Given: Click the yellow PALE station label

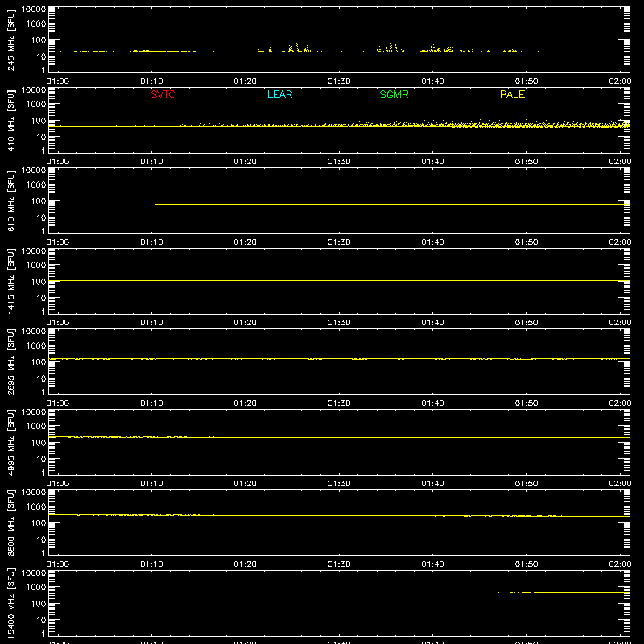Looking at the screenshot, I should [x=512, y=94].
